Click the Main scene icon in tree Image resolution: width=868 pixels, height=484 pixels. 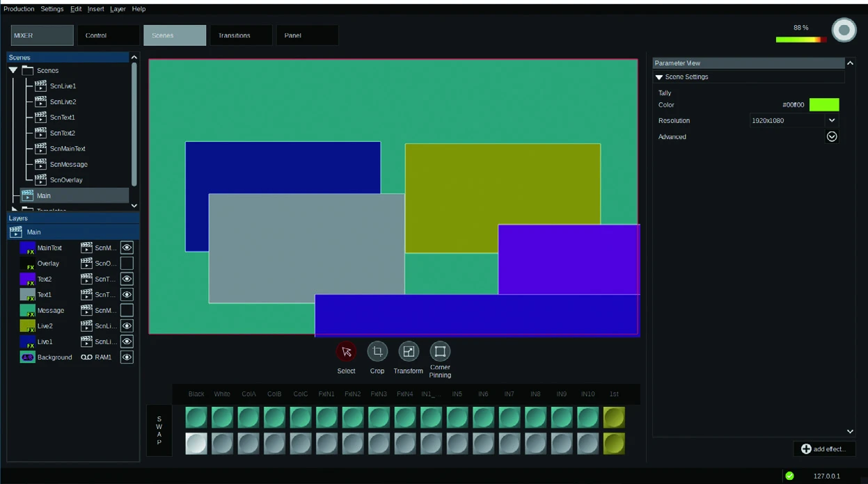point(27,195)
